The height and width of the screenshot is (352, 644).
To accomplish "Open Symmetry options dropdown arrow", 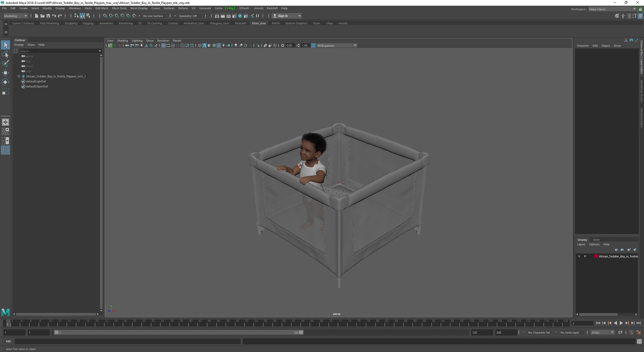I will point(175,16).
